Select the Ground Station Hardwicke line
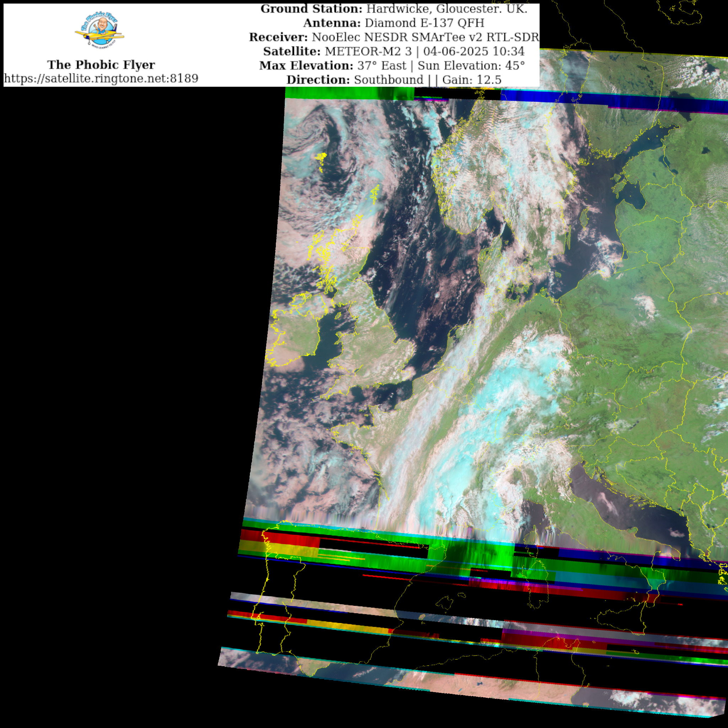The image size is (728, 728). [x=394, y=9]
